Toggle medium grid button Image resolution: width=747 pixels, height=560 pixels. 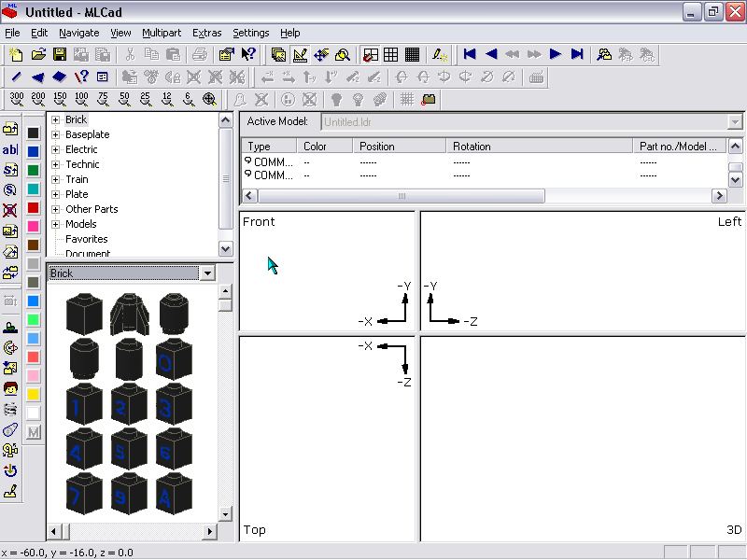pos(391,55)
